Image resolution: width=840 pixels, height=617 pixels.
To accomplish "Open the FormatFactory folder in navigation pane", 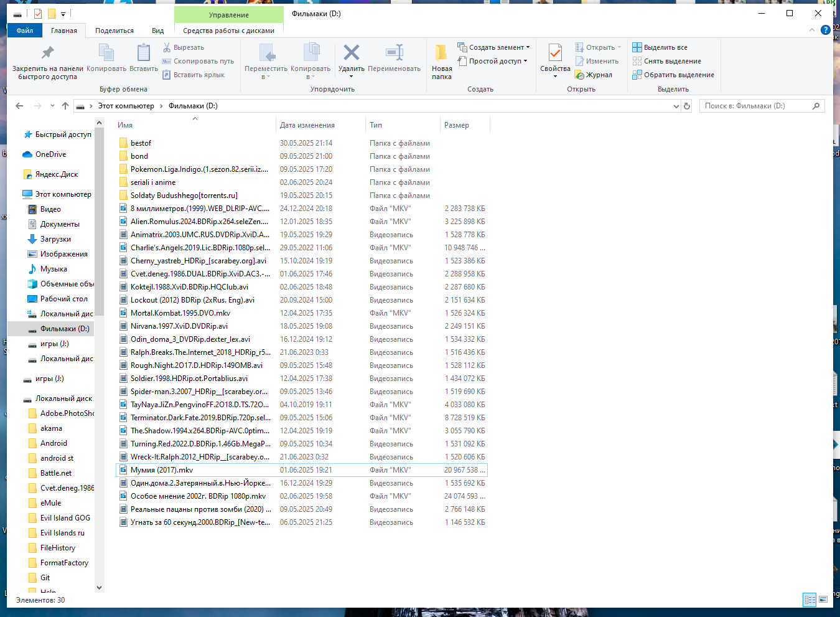I will point(64,563).
